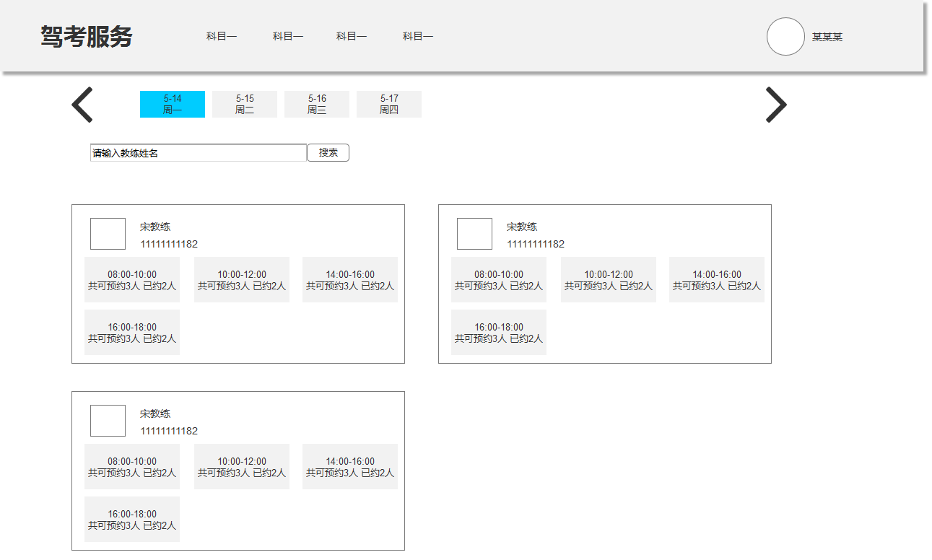Click coach avatar in the bottom card
This screenshot has height=560, width=932.
point(108,421)
